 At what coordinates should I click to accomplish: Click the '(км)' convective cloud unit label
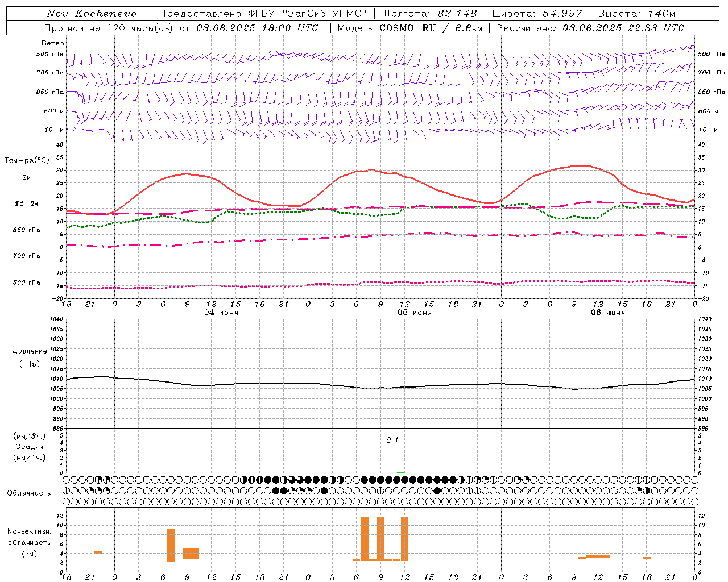click(30, 554)
